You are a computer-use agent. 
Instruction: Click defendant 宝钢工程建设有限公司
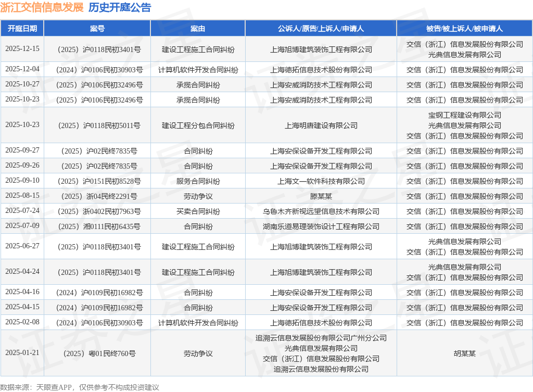coord(464,115)
